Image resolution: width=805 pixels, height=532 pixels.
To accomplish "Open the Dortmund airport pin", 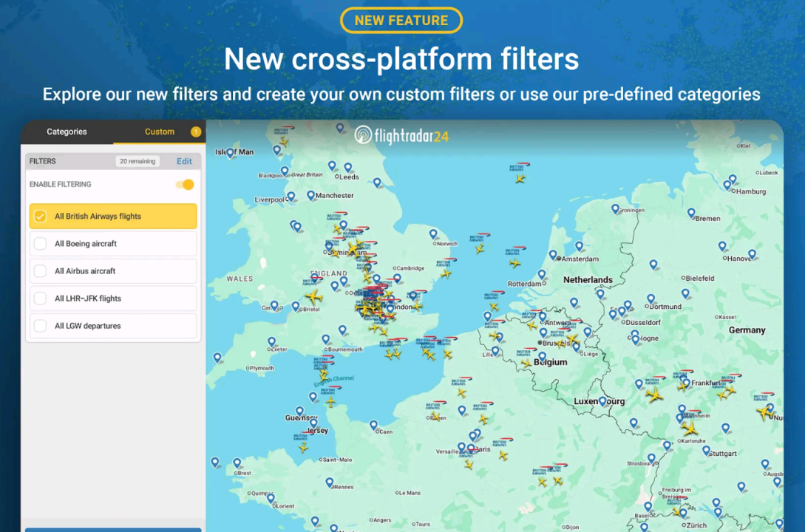I will tap(651, 299).
